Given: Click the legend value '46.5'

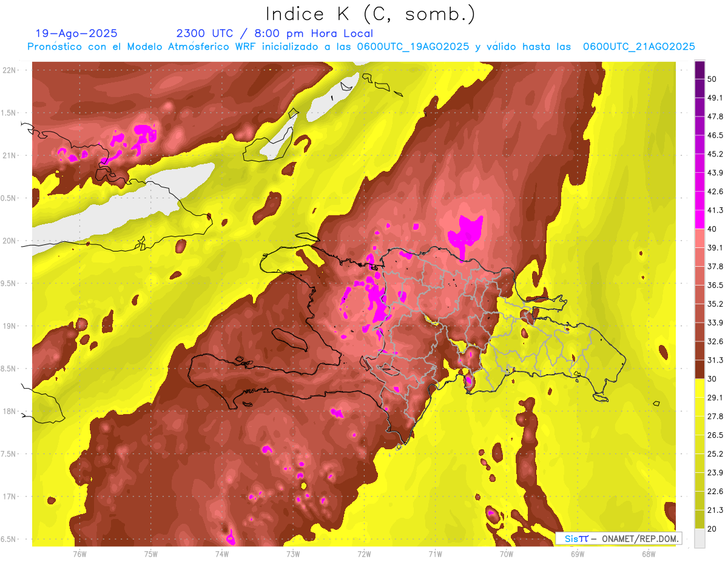Looking at the screenshot, I should (715, 136).
